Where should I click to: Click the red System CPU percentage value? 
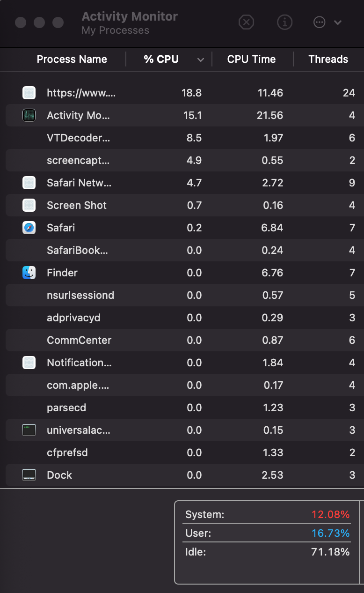[x=330, y=514]
